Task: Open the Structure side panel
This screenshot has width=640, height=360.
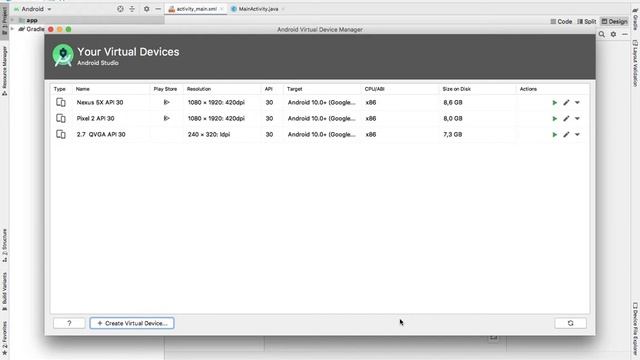Action: (4, 245)
